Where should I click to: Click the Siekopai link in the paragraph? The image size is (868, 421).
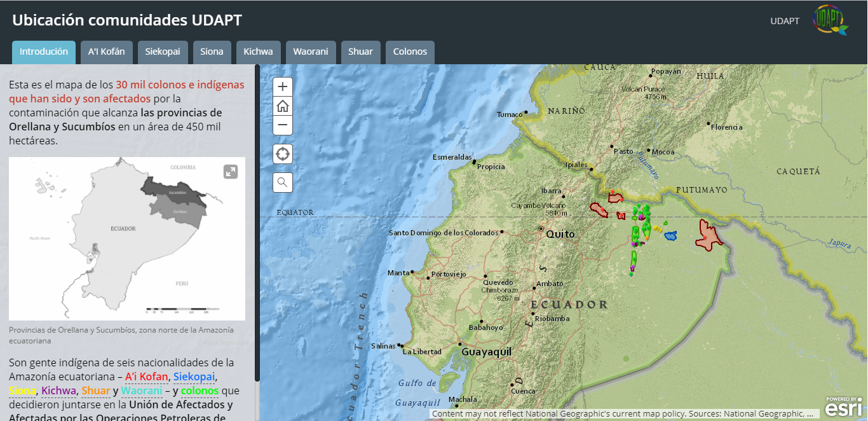pyautogui.click(x=194, y=376)
